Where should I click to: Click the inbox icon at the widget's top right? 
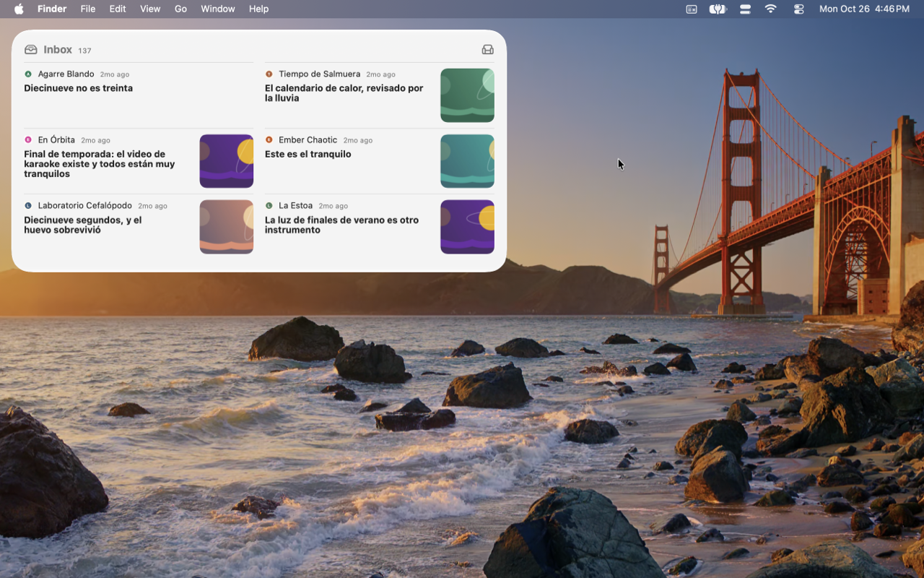pos(488,50)
